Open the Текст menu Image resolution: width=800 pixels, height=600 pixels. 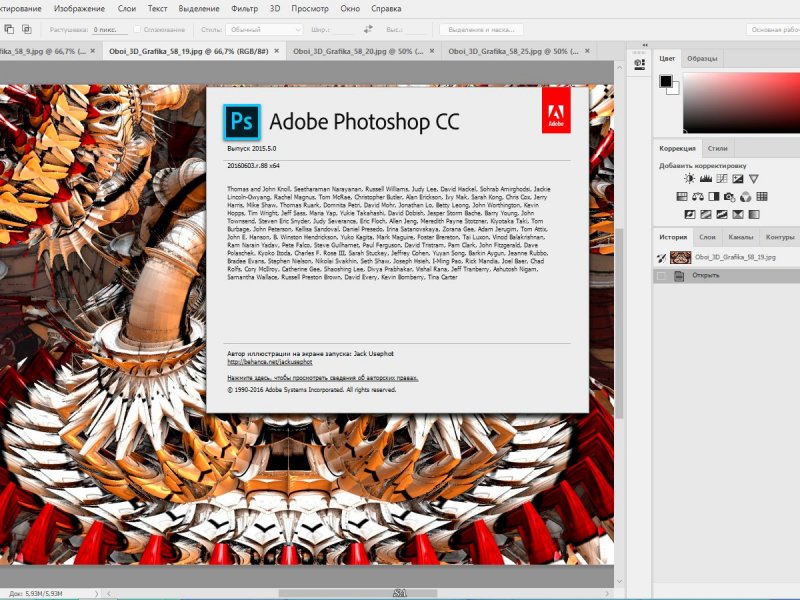[157, 9]
